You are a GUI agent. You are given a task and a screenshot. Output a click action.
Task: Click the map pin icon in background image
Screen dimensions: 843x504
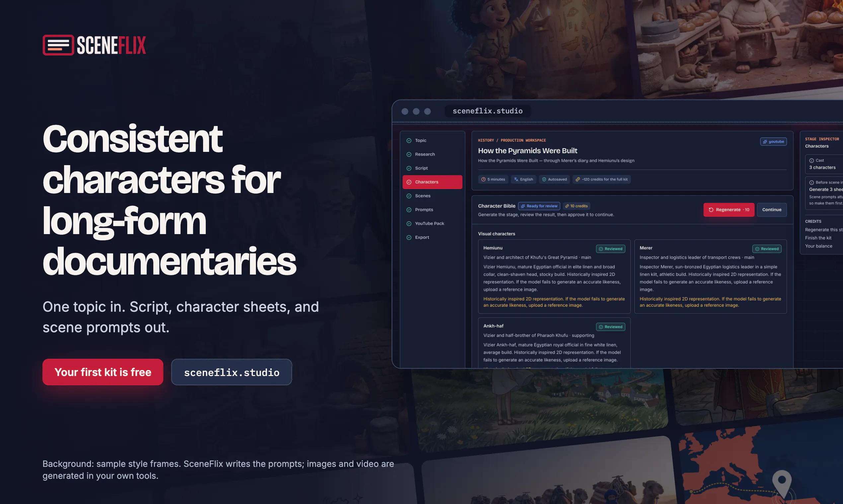(782, 484)
